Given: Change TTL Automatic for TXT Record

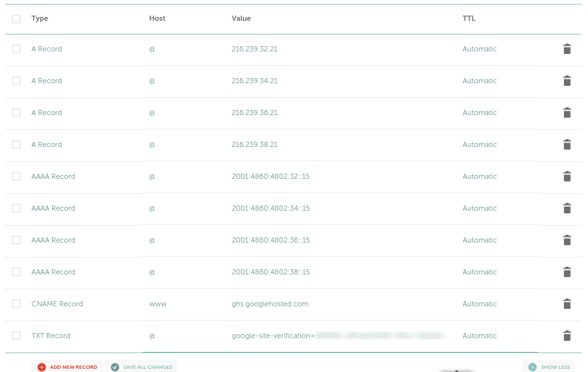Looking at the screenshot, I should pos(479,336).
